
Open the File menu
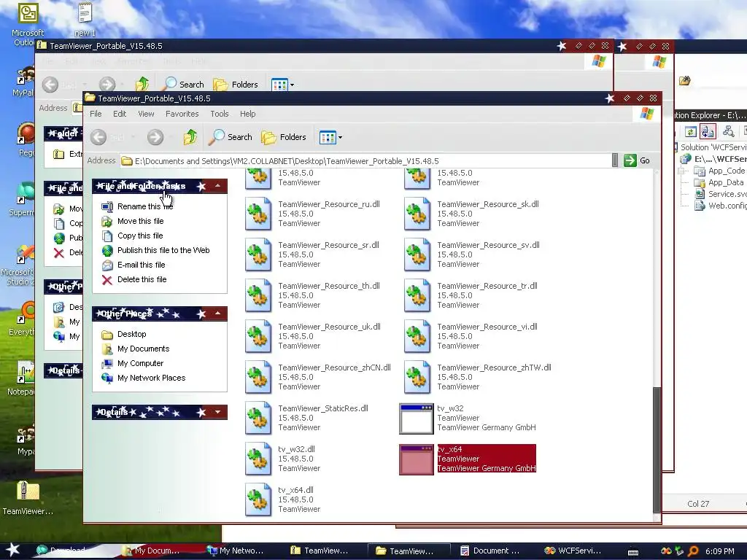coord(96,114)
